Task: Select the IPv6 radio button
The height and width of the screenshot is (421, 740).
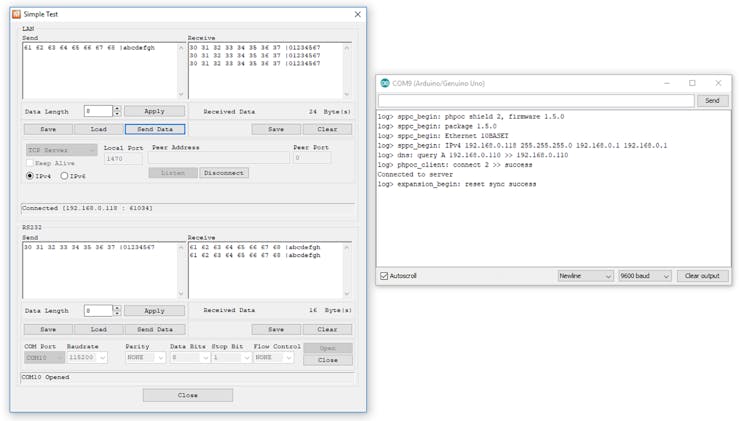Action: (66, 176)
